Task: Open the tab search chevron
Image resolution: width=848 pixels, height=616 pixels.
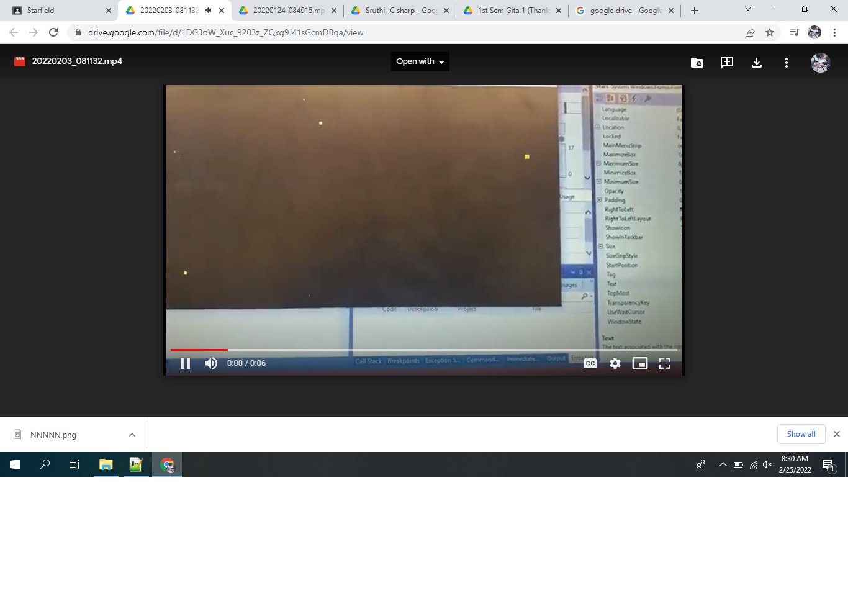Action: tap(747, 9)
